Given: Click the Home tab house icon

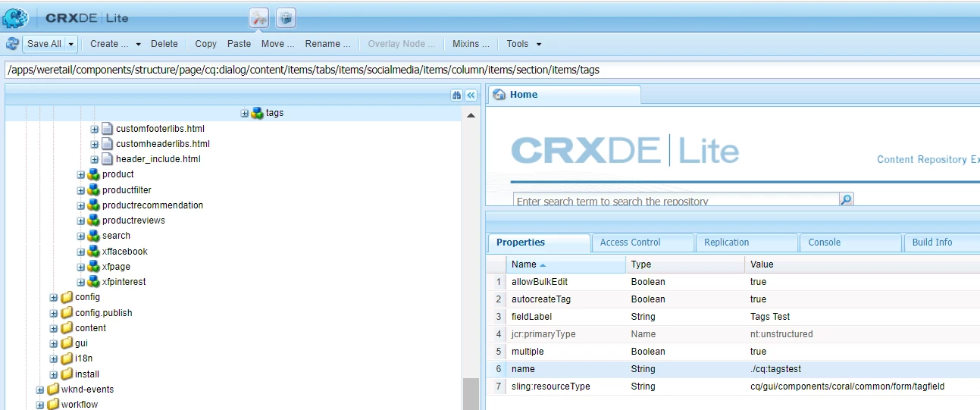Looking at the screenshot, I should click(x=499, y=95).
